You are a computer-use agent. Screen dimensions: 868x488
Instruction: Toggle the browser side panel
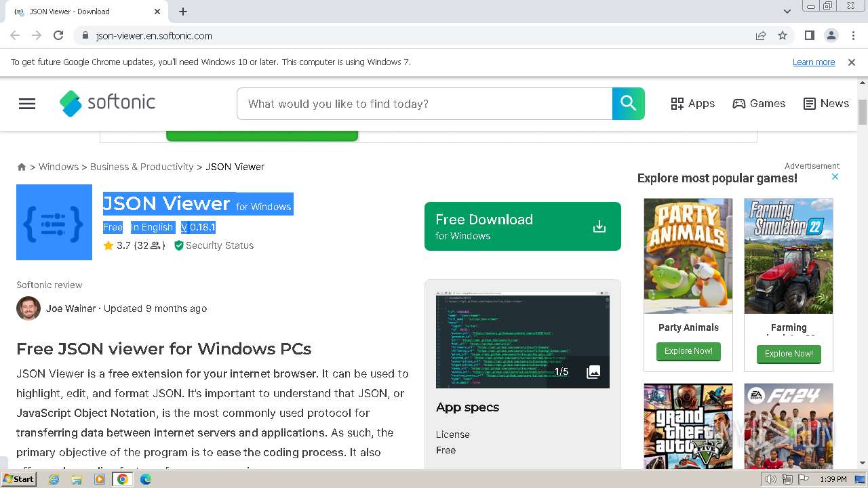tap(810, 35)
